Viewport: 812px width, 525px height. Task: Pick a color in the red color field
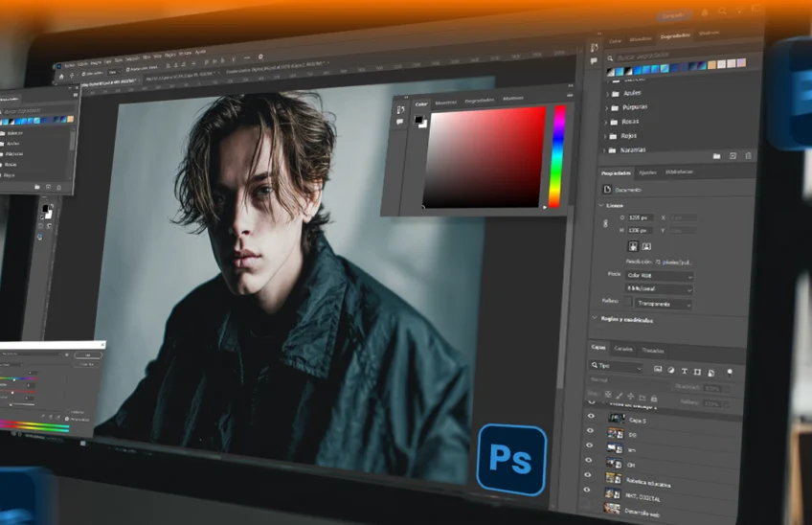point(484,157)
